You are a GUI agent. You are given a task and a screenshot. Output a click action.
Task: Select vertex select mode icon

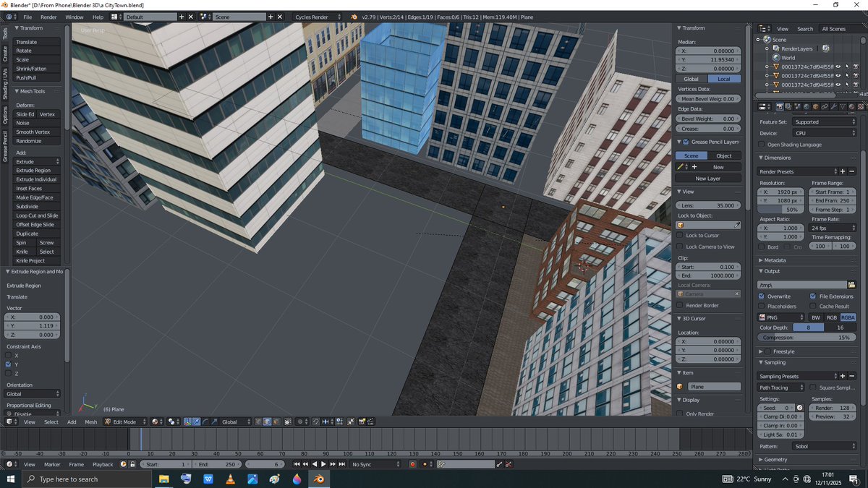click(x=258, y=421)
